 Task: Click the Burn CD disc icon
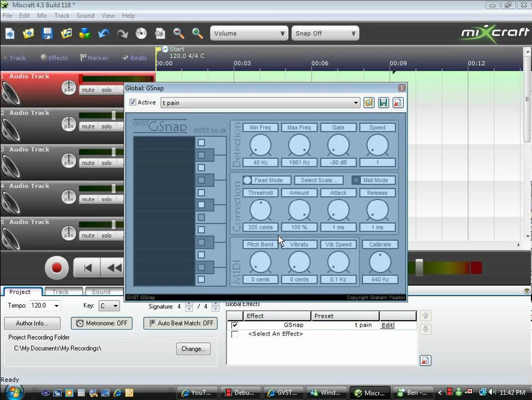(141, 34)
